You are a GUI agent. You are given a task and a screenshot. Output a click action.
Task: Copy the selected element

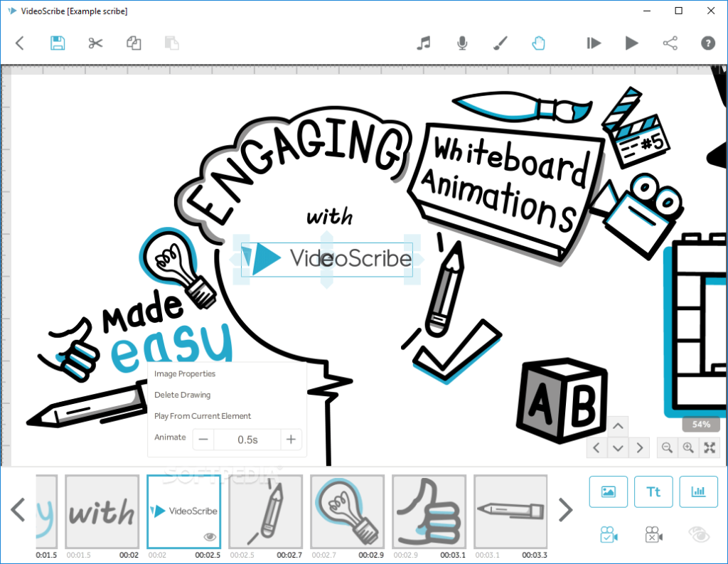click(134, 43)
